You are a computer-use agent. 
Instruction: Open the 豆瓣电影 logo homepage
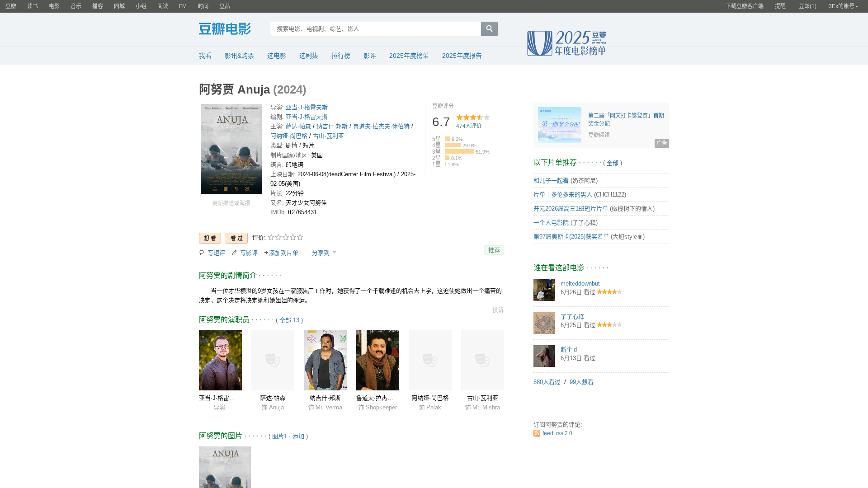[225, 29]
